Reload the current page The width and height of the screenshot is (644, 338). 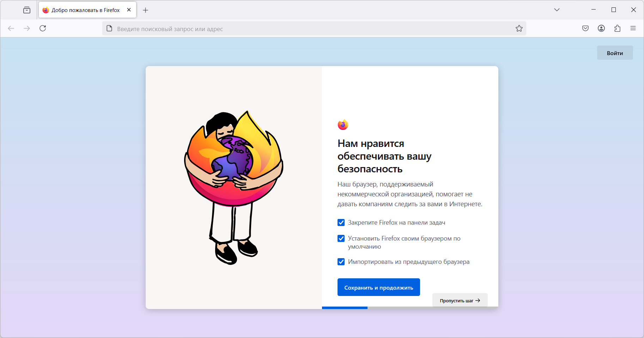pos(43,28)
